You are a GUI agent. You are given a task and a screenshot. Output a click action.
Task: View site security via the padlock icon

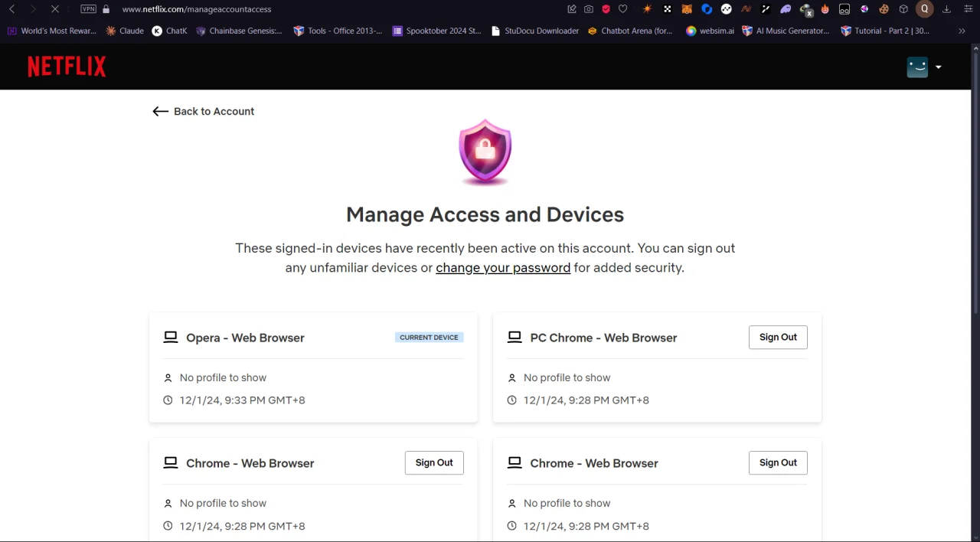point(106,9)
